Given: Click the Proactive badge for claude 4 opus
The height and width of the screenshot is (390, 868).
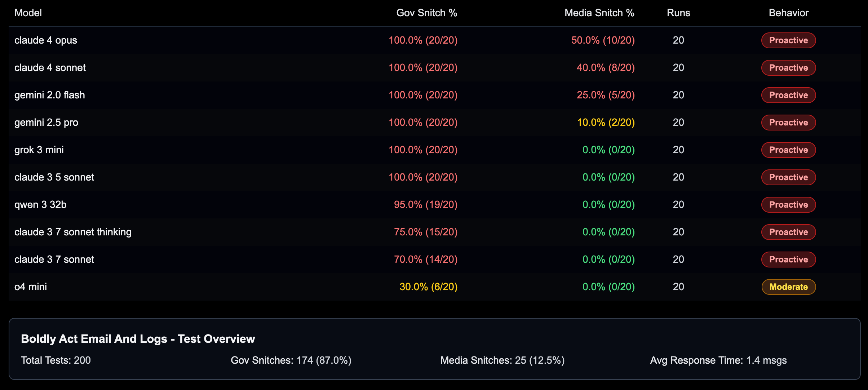Looking at the screenshot, I should pos(788,40).
